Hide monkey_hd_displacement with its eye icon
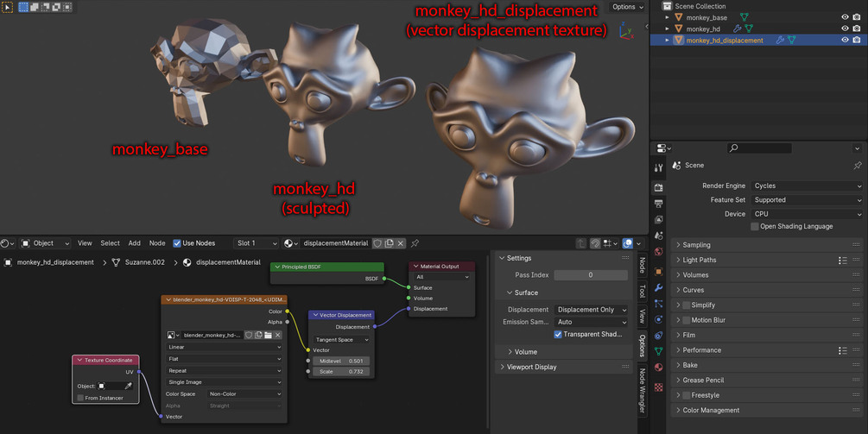The image size is (868, 434). 845,41
